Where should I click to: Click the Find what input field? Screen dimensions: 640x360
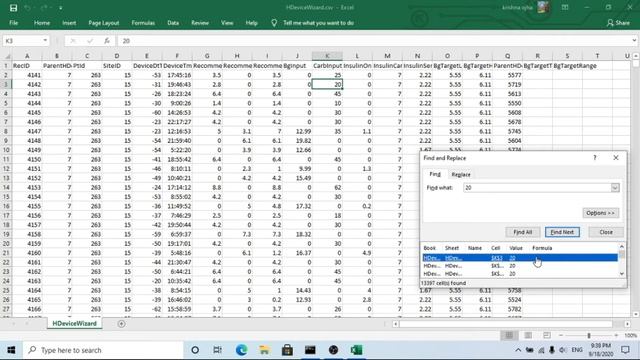click(537, 188)
